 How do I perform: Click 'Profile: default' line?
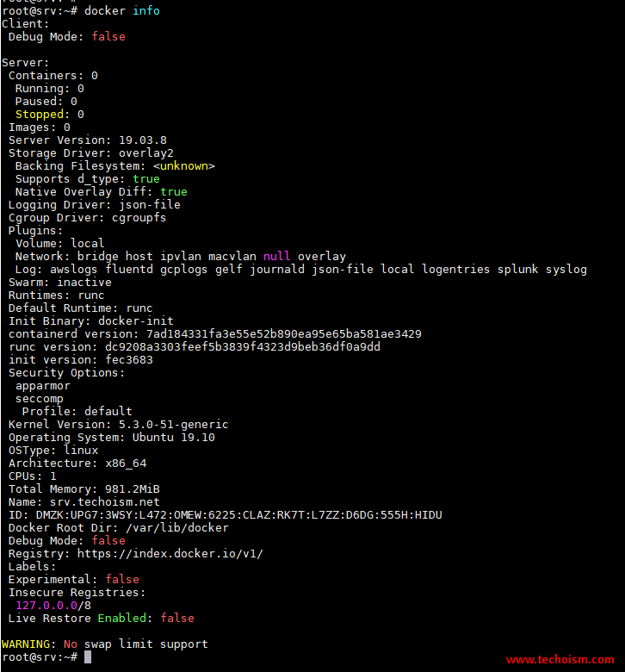[x=77, y=412]
